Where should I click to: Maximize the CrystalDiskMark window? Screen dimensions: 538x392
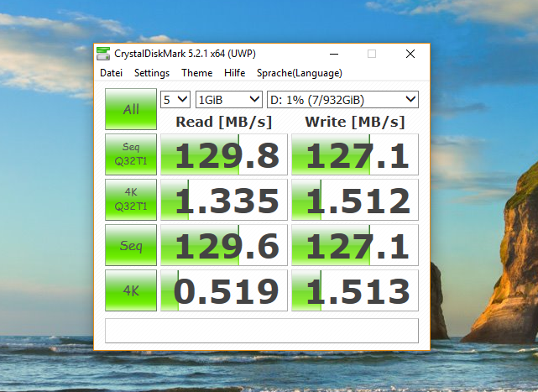point(372,54)
